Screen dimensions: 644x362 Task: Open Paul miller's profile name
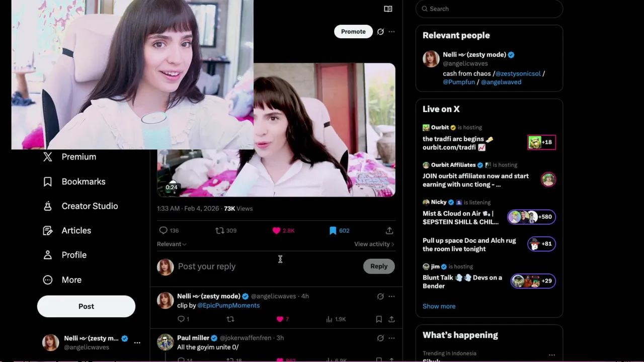(x=193, y=338)
